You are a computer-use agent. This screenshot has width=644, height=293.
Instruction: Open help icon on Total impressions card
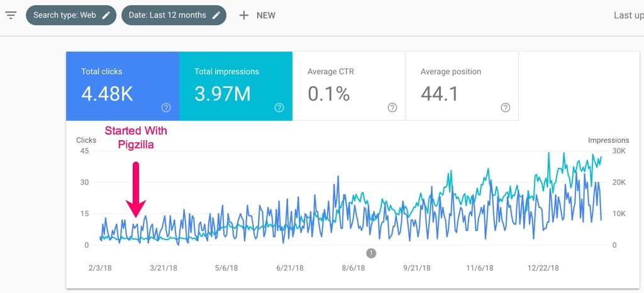pos(279,108)
